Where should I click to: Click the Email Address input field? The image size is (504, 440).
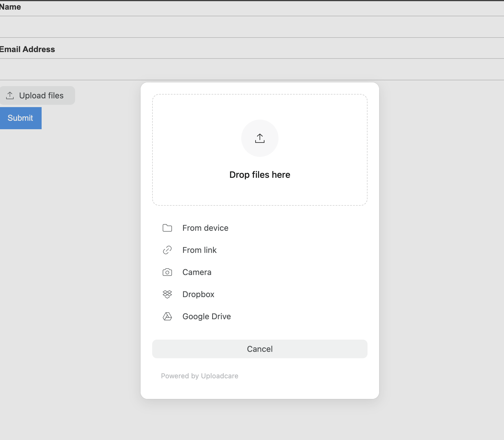(x=116, y=69)
